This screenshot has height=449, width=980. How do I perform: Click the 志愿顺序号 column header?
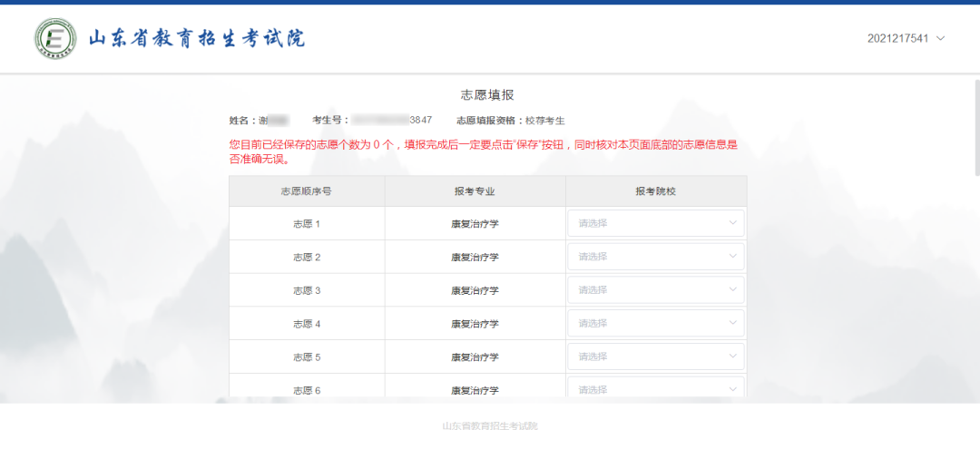point(307,191)
